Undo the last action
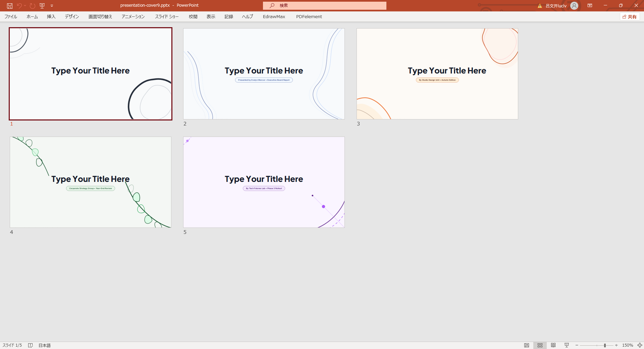This screenshot has width=644, height=349. (19, 6)
